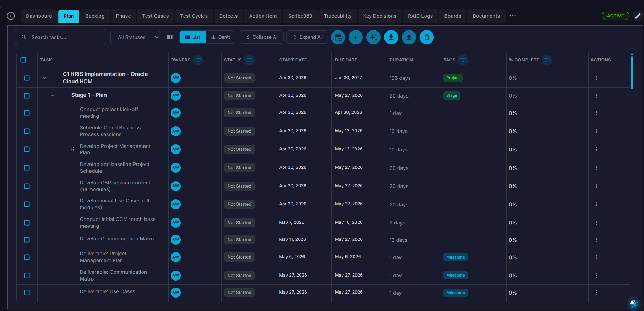Screen dimensions: 644x311
Task: Open actions menu for Conduct project kick-off meeting
Action: (596, 113)
